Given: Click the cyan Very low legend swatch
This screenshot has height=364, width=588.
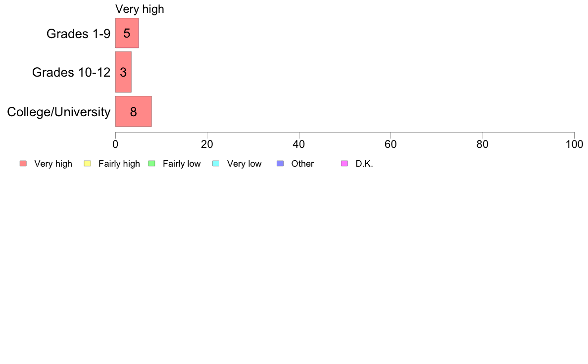Looking at the screenshot, I should pos(216,163).
